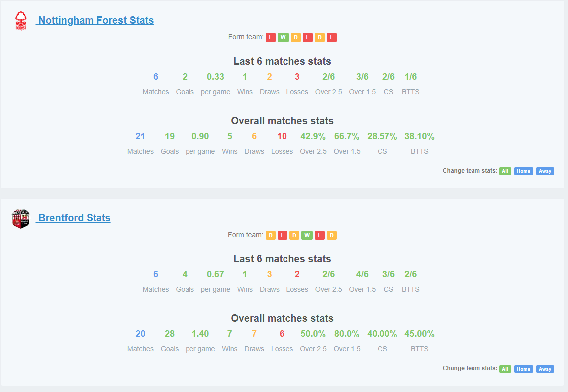Click Nottingham Forest's first yellow D form badge
This screenshot has height=392, width=568.
tap(295, 38)
